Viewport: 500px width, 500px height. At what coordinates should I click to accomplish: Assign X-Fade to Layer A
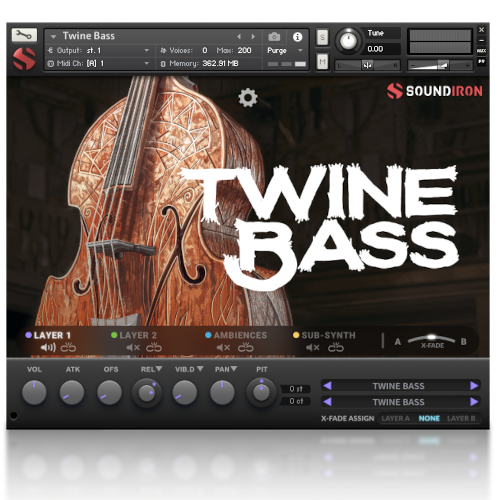point(395,418)
